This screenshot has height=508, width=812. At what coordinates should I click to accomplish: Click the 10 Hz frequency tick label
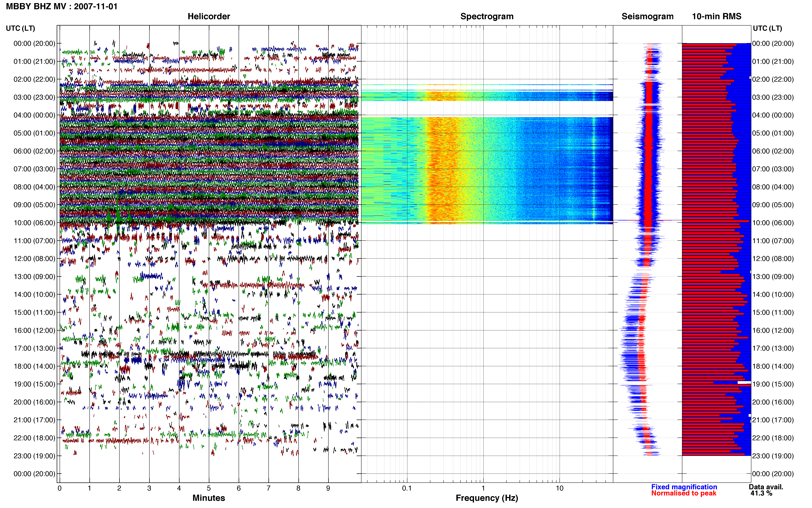pyautogui.click(x=559, y=488)
